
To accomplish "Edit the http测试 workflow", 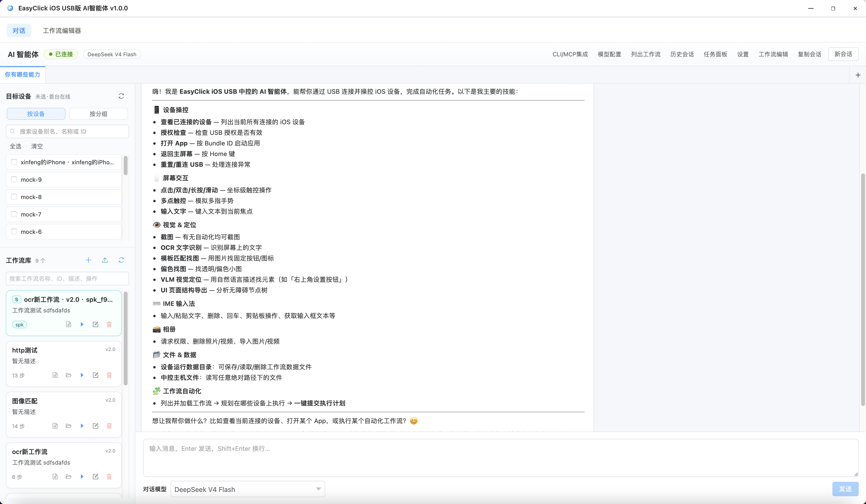I will tap(95, 375).
